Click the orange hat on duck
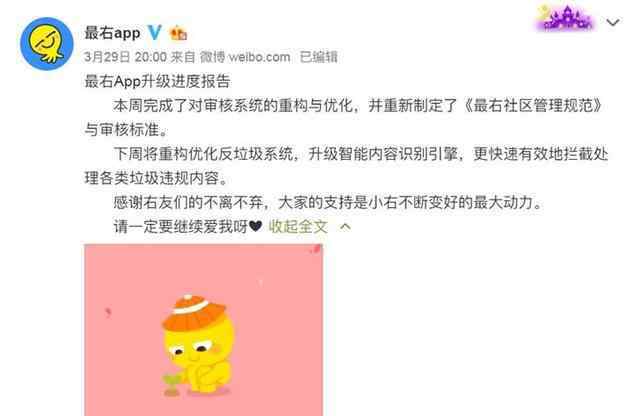The width and height of the screenshot is (640, 416). pyautogui.click(x=194, y=311)
